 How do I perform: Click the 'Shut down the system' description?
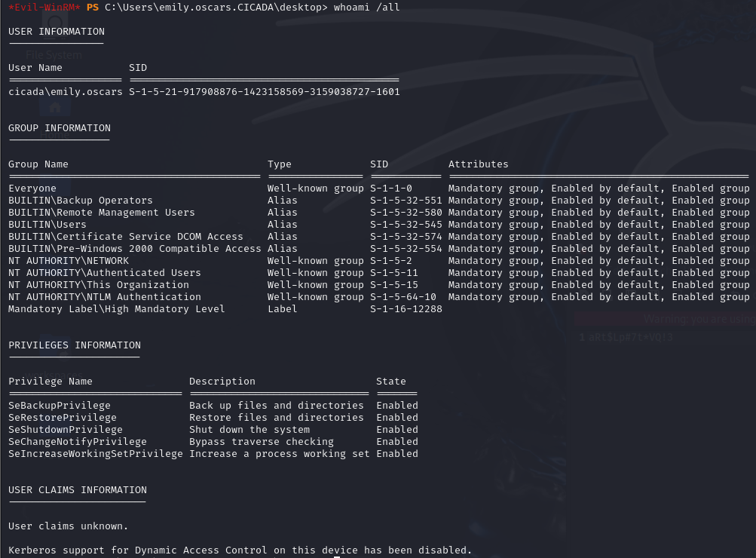pyautogui.click(x=249, y=430)
